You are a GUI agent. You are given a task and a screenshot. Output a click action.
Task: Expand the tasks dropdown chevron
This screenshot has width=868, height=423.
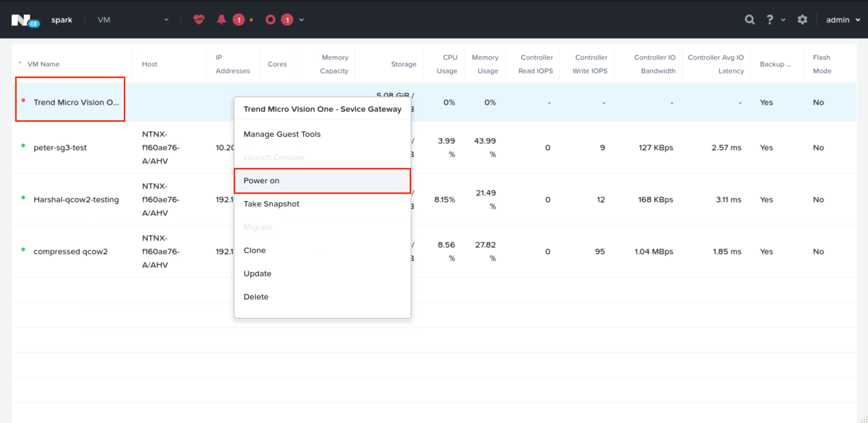tap(301, 20)
